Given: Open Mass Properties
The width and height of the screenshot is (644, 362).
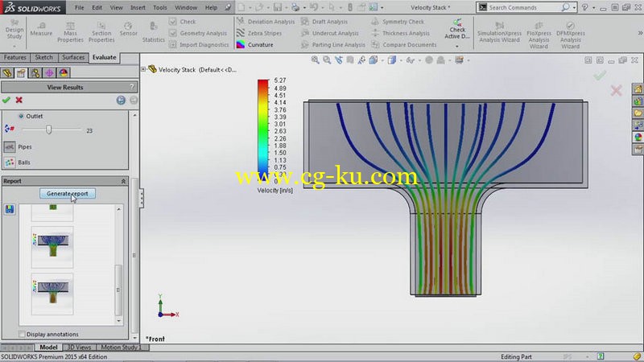Looking at the screenshot, I should pos(70,32).
